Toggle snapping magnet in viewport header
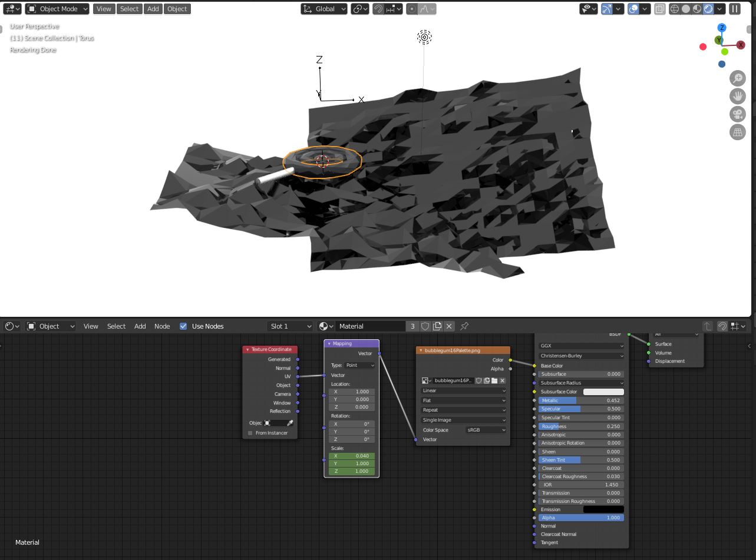756x560 pixels. pyautogui.click(x=378, y=9)
